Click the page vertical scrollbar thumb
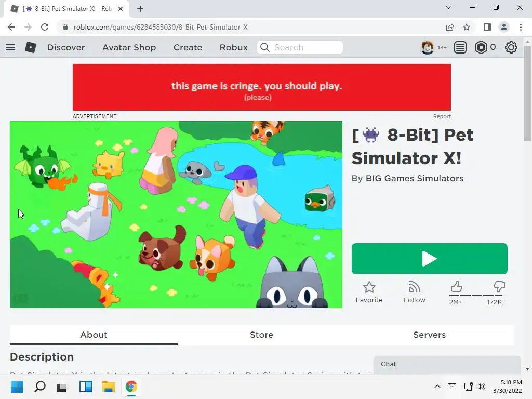532x399 pixels. tap(527, 93)
